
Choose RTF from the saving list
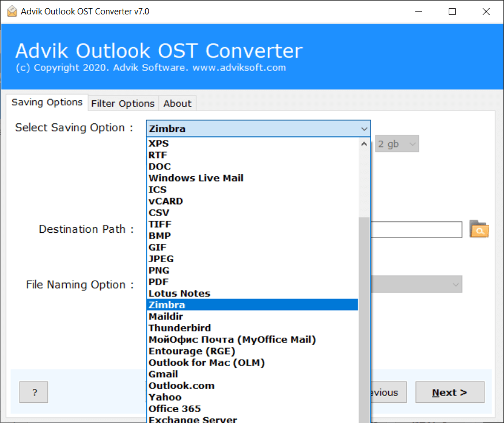click(x=252, y=155)
